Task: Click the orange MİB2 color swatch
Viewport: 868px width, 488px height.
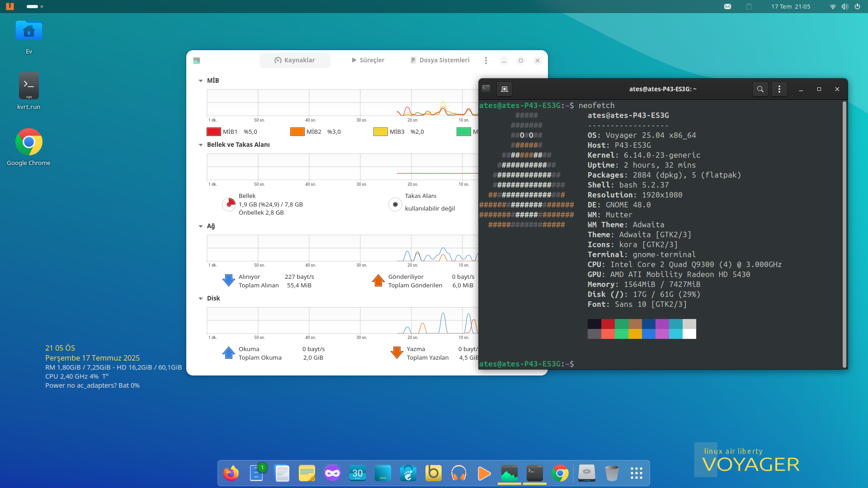Action: [297, 132]
